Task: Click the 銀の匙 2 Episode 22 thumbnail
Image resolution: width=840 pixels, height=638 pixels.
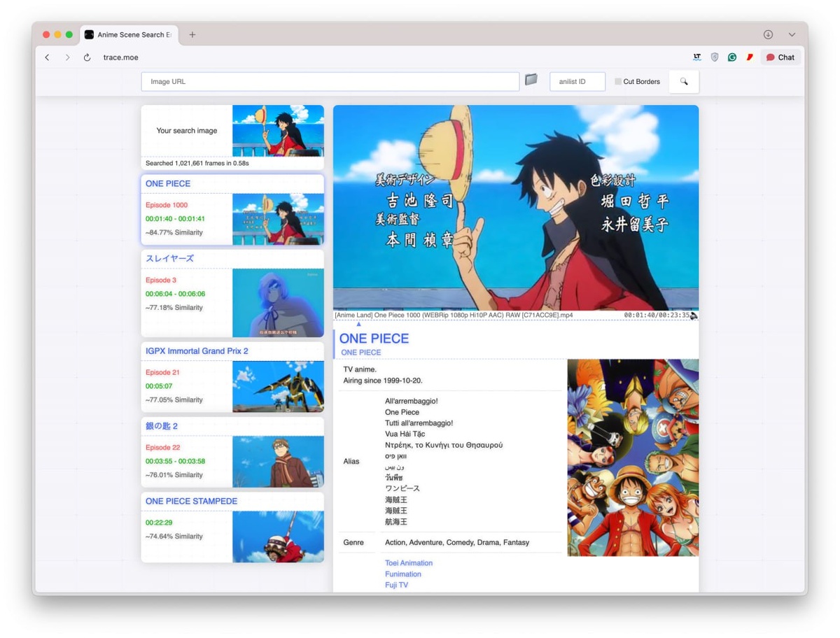Action: pos(278,462)
